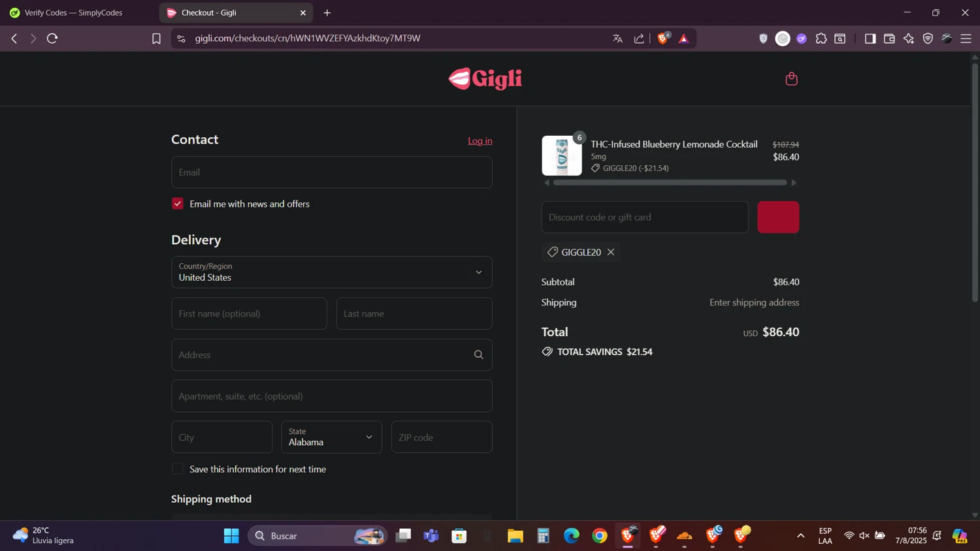
Task: Focus the First name (optional) field
Action: (249, 313)
